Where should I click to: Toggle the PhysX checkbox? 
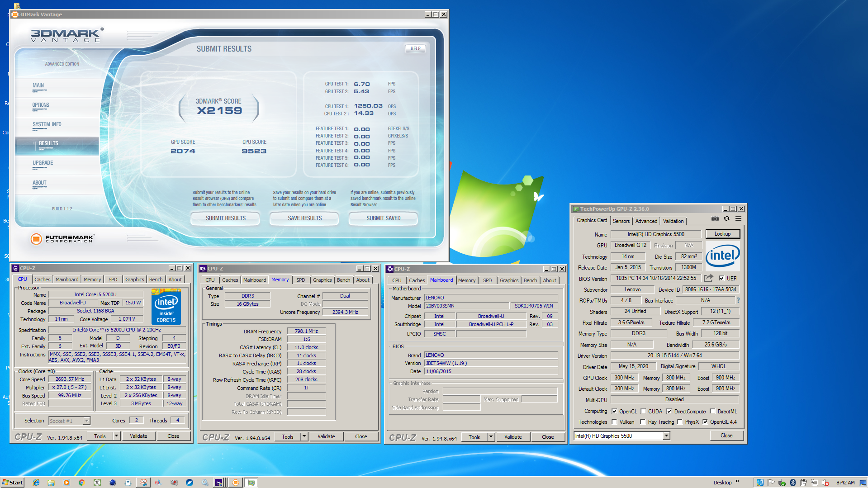coord(680,422)
